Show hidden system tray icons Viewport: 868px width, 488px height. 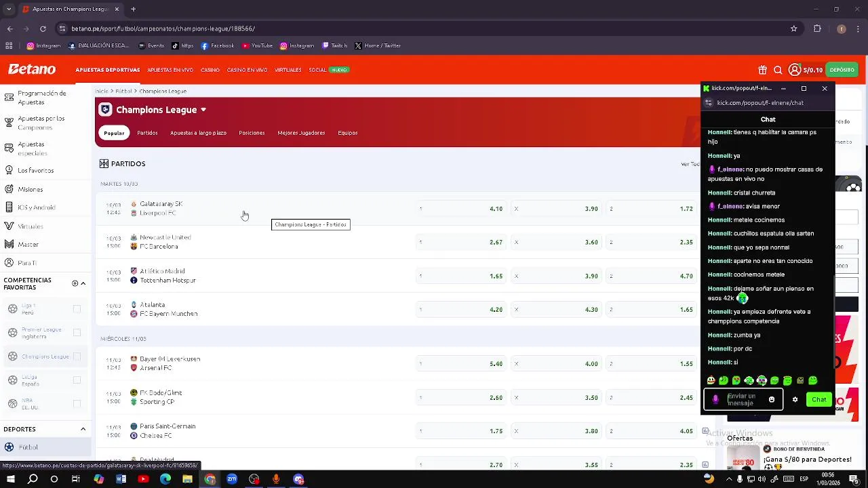point(730,479)
